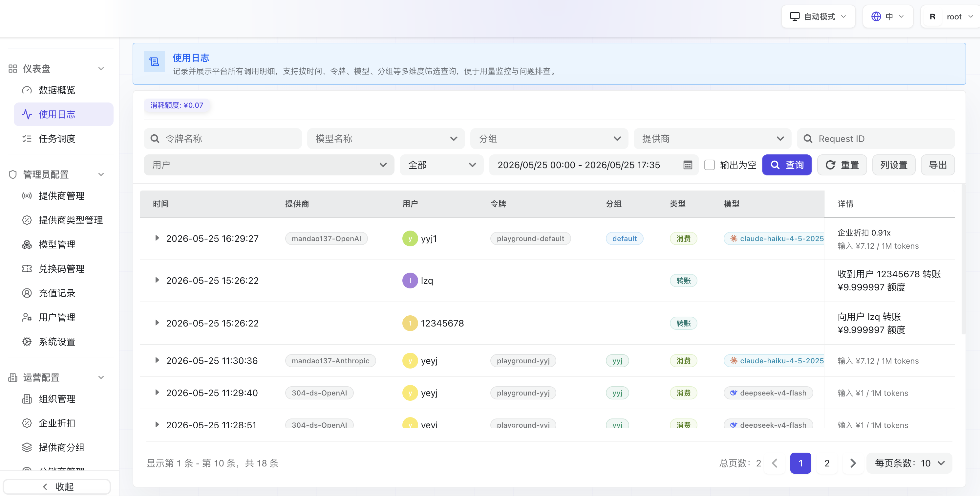Click the activity pulse icon beside 使用日志
980x496 pixels.
27,114
